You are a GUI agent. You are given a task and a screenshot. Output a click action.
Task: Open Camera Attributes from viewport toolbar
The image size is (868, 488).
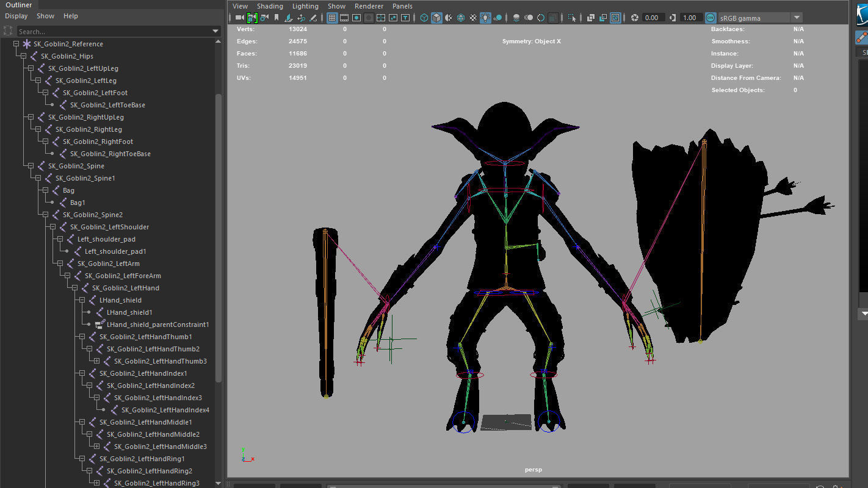pyautogui.click(x=264, y=18)
